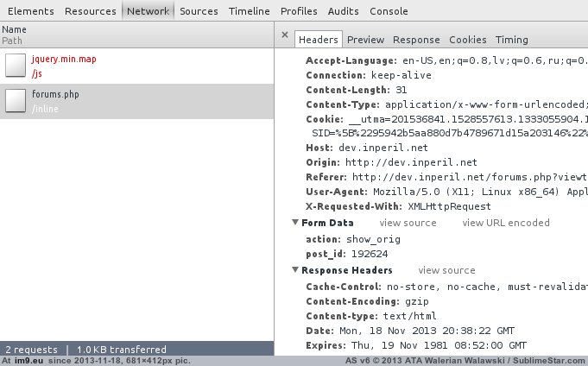
Task: Click the Content-type text/html response header
Action: click(371, 316)
